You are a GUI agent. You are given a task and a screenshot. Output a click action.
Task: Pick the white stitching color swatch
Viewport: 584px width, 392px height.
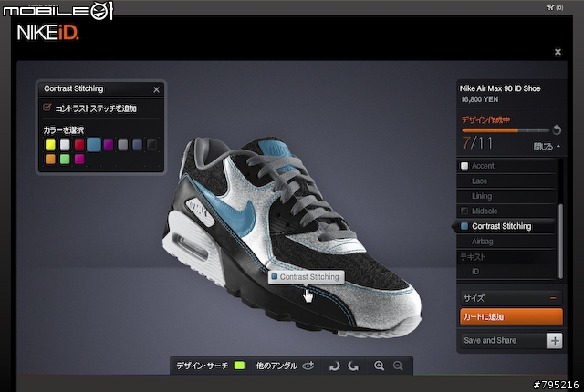[x=65, y=144]
